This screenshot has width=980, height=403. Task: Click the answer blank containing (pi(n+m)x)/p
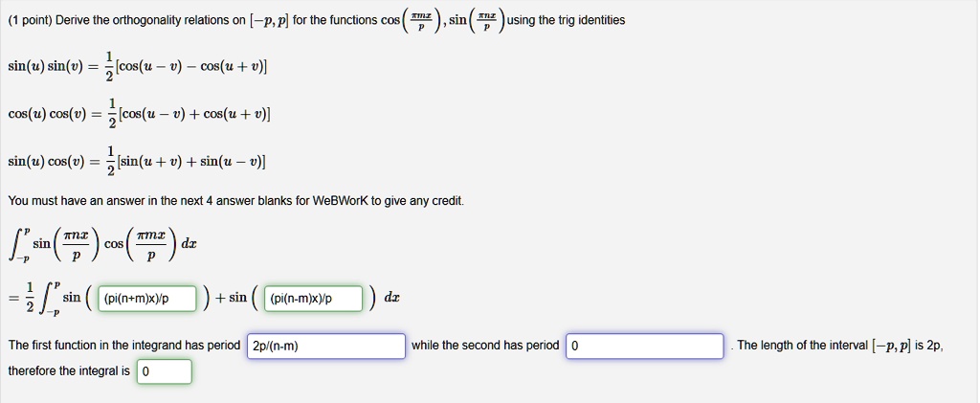147,298
